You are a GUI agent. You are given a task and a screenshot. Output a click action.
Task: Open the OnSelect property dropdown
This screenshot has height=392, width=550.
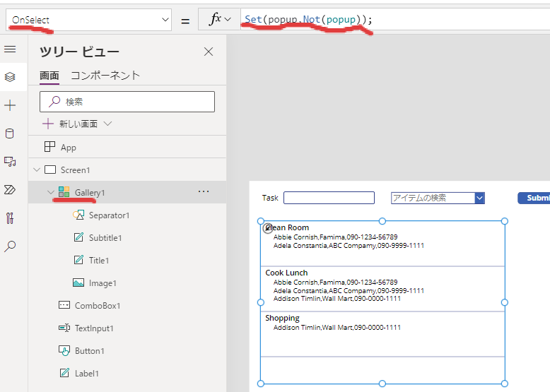tap(88, 20)
